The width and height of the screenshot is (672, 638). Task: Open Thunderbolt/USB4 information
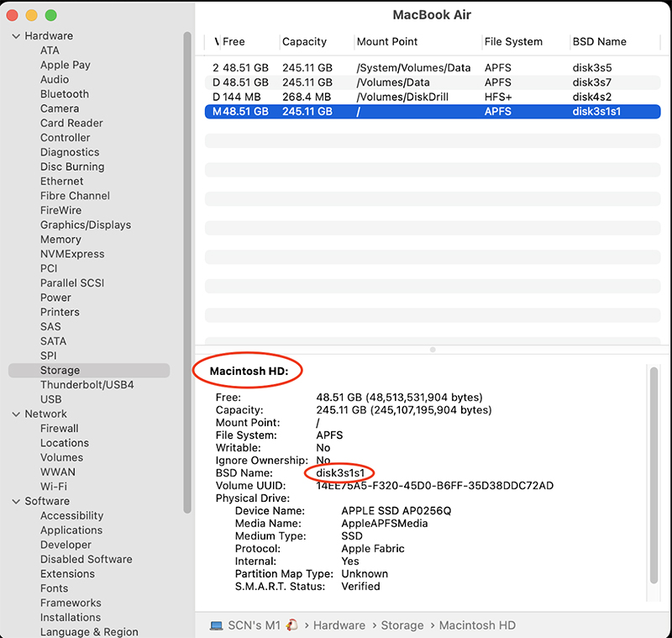tap(87, 386)
